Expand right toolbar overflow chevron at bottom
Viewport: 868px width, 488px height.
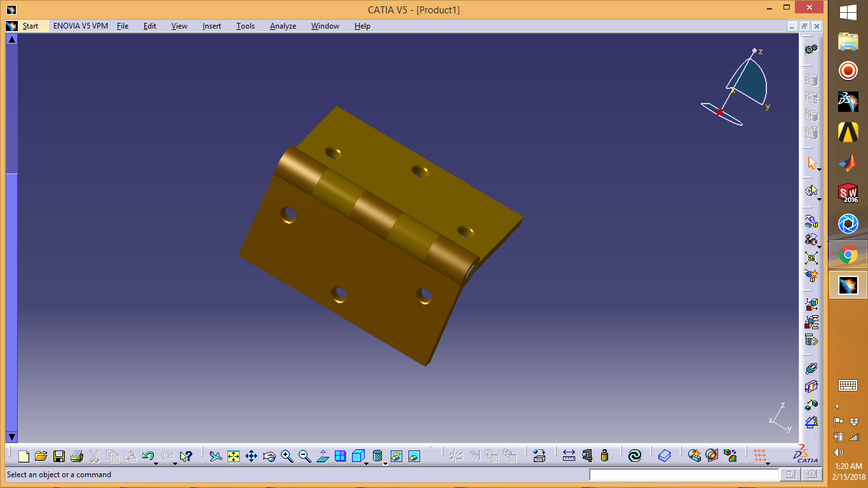(817, 437)
